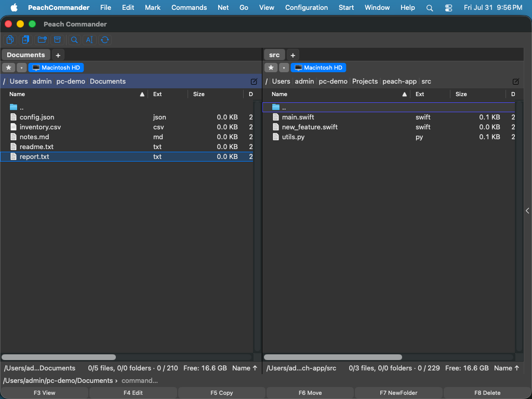532x399 pixels.
Task: Change right status bar sort order Name
Action: coord(507,368)
